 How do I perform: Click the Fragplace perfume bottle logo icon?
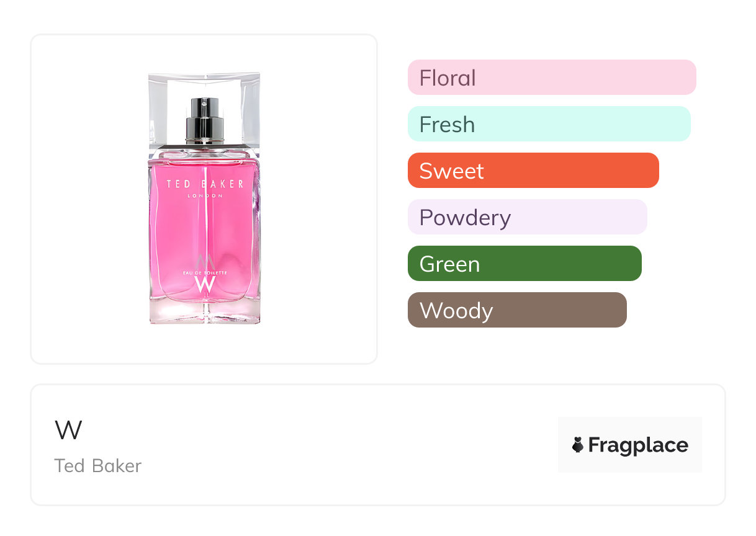[578, 445]
